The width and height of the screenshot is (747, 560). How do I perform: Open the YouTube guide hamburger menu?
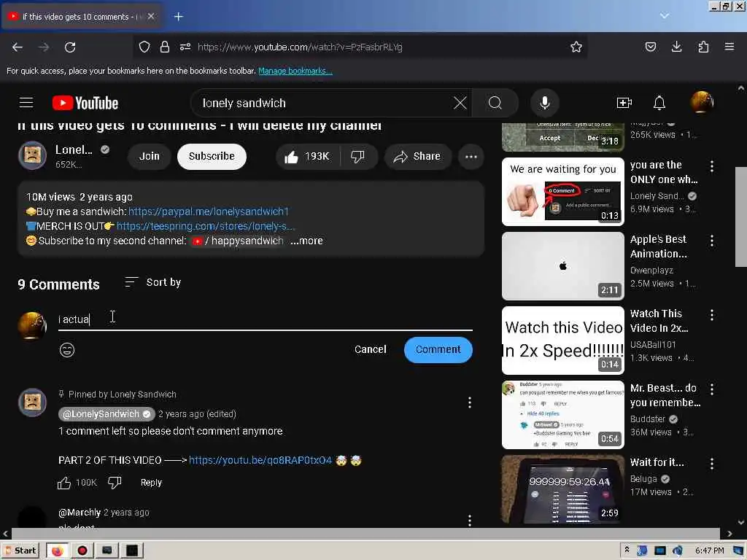(x=26, y=103)
